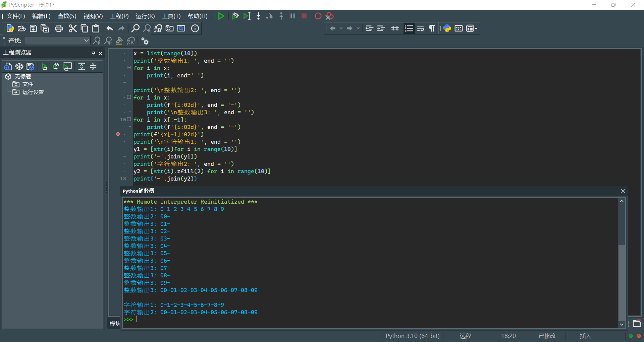
Task: Click the cut scissors icon
Action: coord(73,28)
